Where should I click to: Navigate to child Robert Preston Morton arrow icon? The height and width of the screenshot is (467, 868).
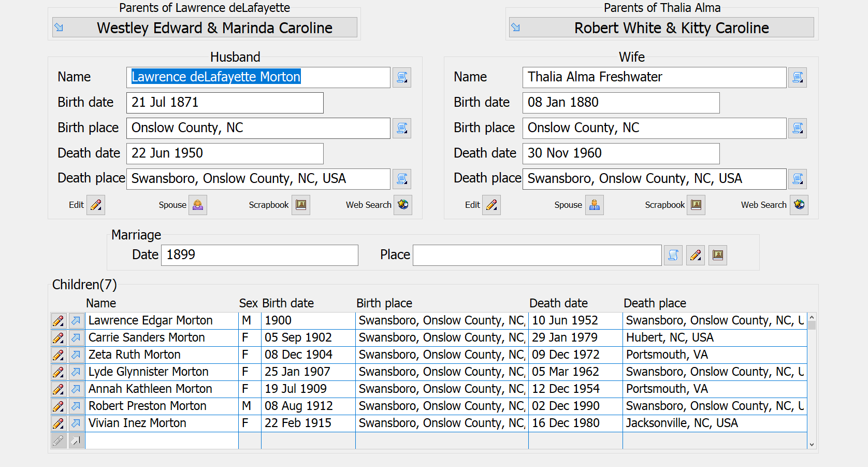(76, 406)
